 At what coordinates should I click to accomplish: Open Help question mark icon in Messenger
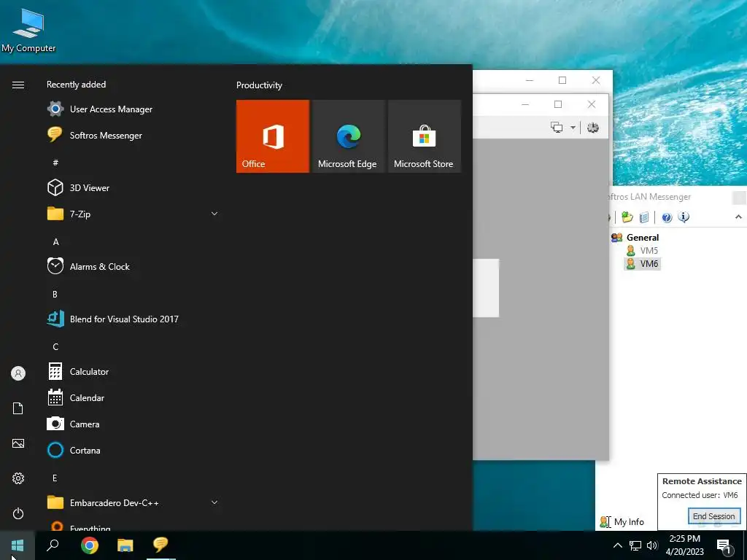[667, 217]
